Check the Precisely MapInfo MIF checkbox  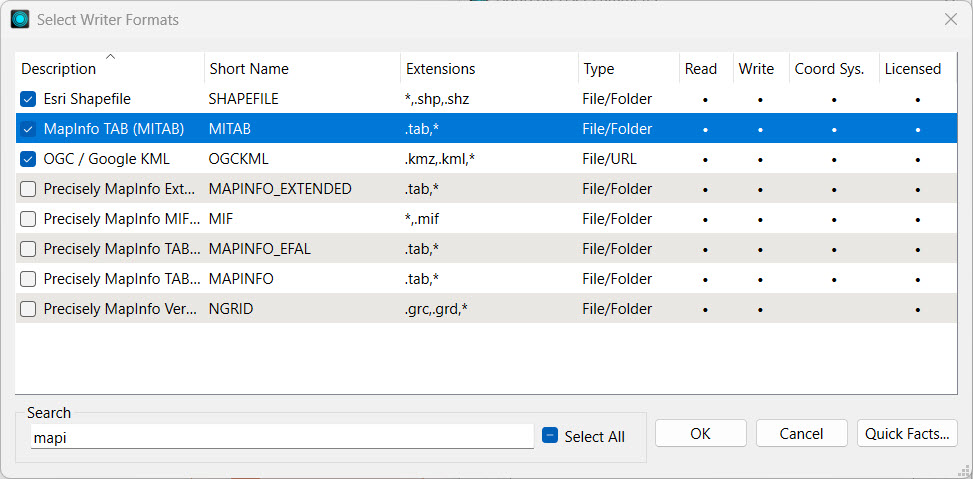(x=28, y=219)
